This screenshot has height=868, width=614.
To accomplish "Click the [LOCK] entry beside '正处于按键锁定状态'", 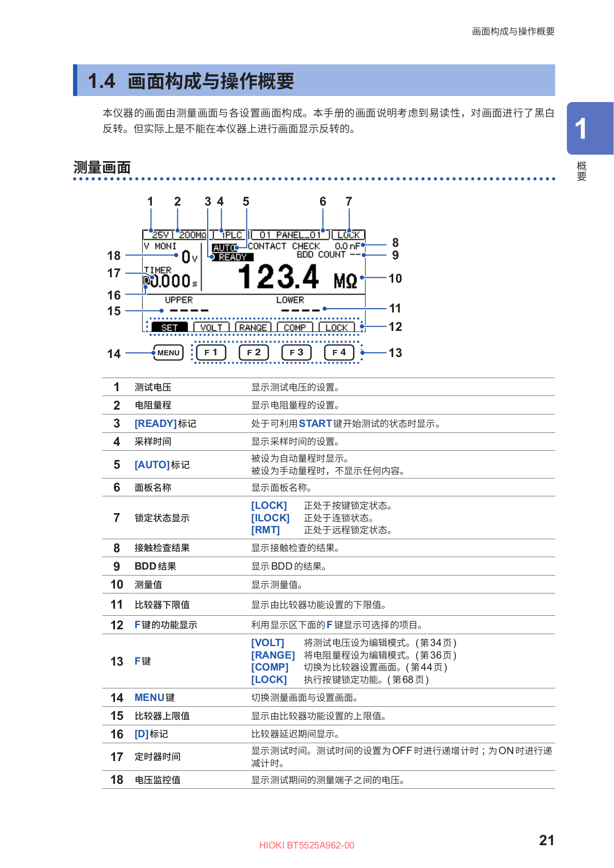I will point(269,506).
